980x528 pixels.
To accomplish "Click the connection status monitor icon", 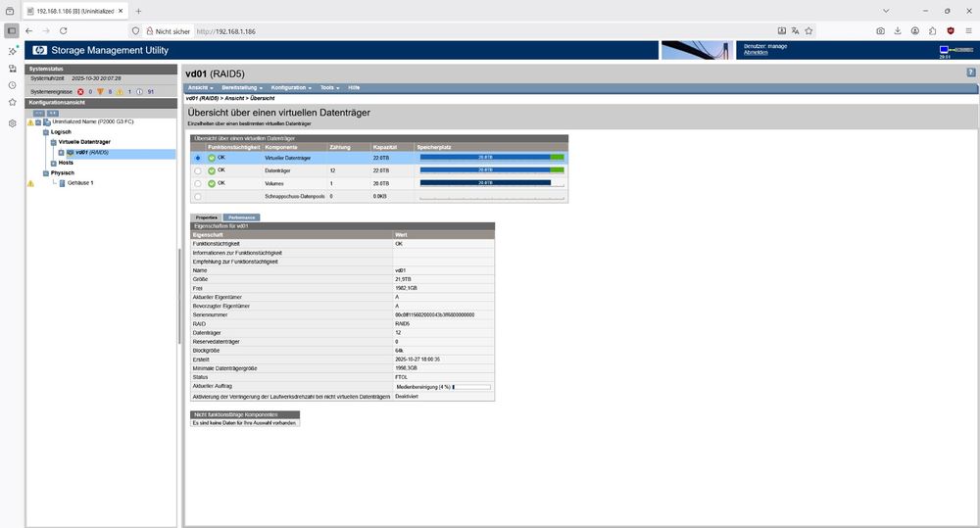I will (x=944, y=49).
